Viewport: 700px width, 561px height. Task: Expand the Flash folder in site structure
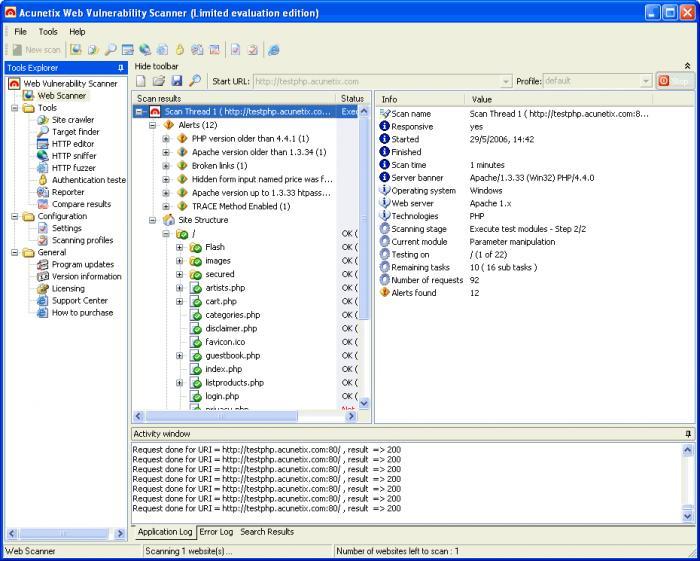pos(179,247)
